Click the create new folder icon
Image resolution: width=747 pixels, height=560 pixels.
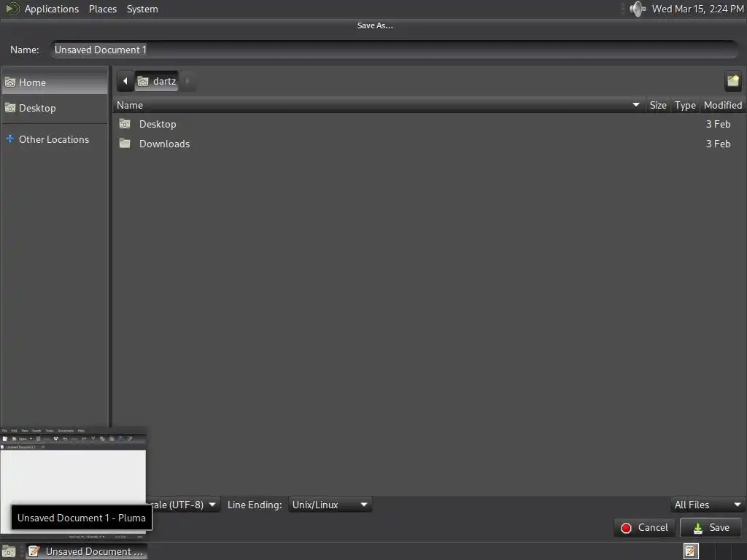[x=732, y=81]
